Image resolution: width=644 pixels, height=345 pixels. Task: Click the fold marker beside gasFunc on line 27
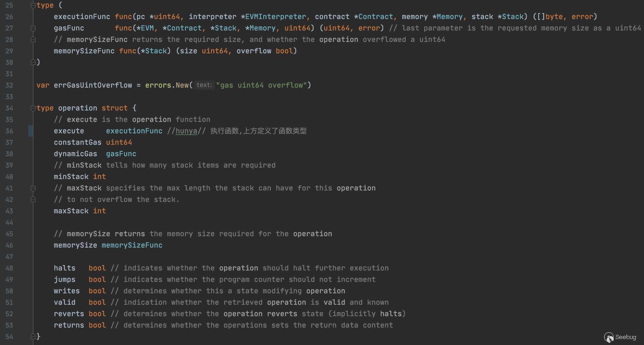pos(33,28)
